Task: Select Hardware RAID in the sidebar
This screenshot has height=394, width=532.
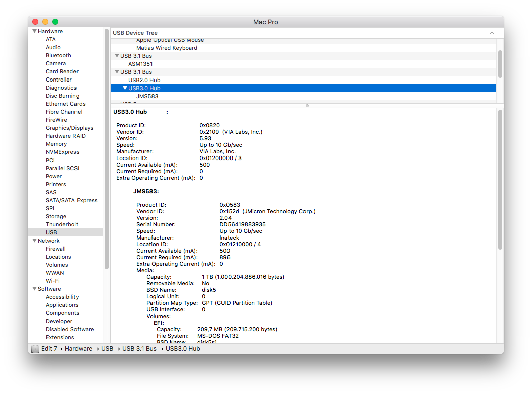Action: coord(65,136)
